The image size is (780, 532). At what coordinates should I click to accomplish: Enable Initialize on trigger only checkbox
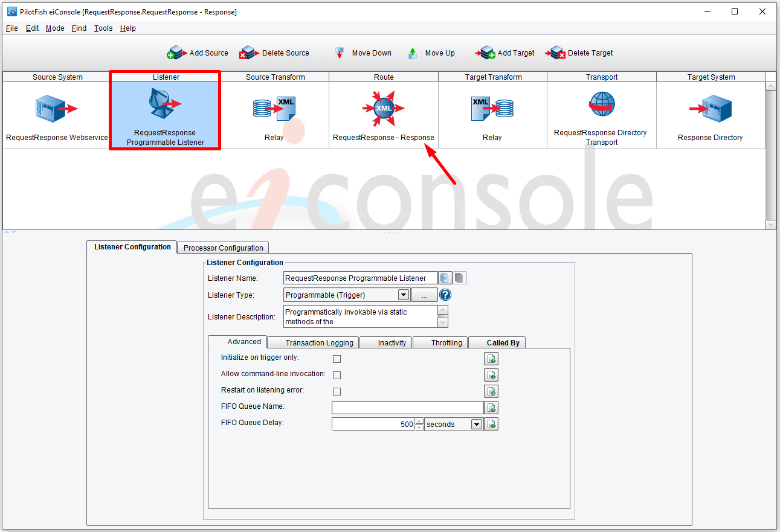coord(337,359)
